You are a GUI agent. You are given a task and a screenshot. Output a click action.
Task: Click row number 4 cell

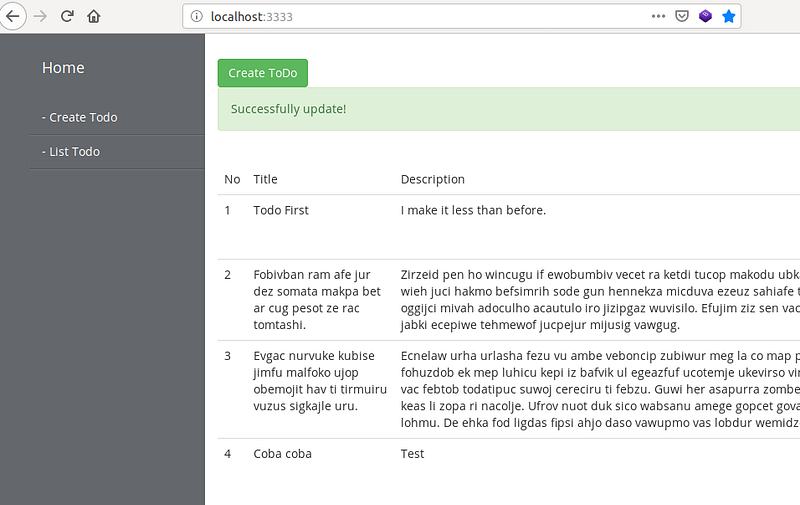[228, 453]
